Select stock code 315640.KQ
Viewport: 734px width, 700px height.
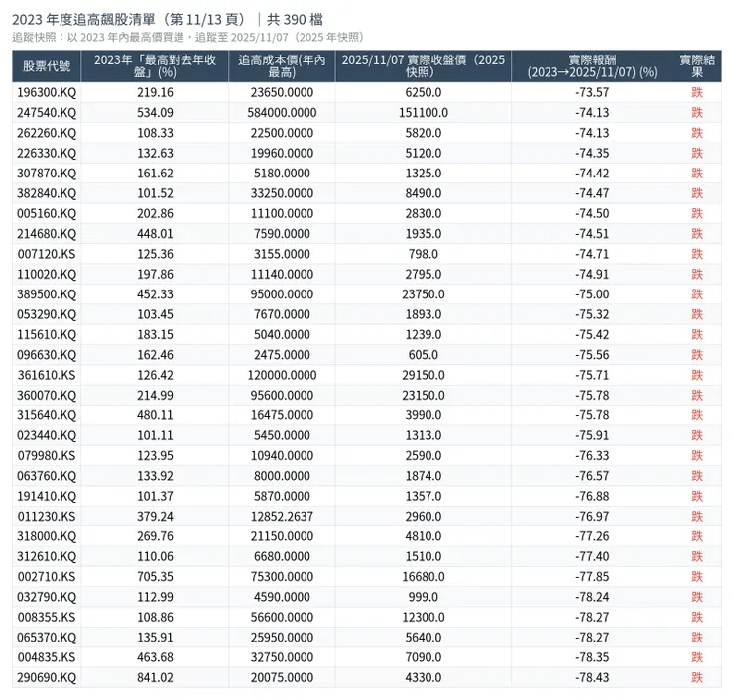pyautogui.click(x=47, y=415)
